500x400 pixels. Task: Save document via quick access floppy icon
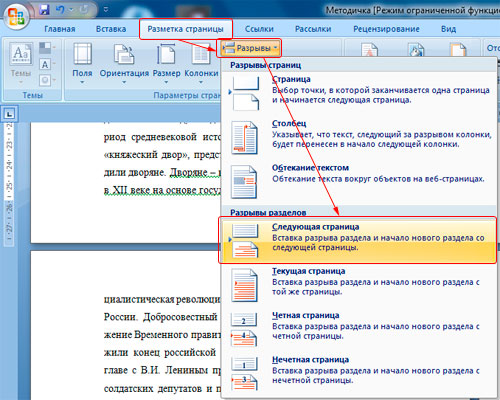(x=44, y=10)
